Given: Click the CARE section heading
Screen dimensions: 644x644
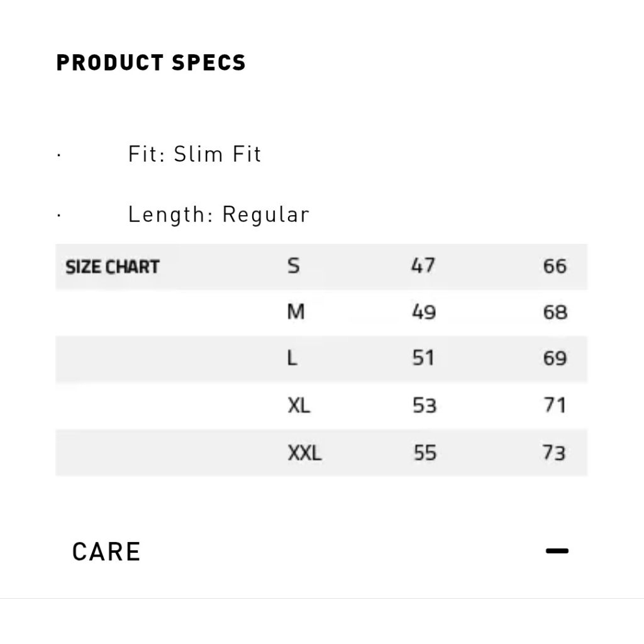Looking at the screenshot, I should pyautogui.click(x=106, y=552).
